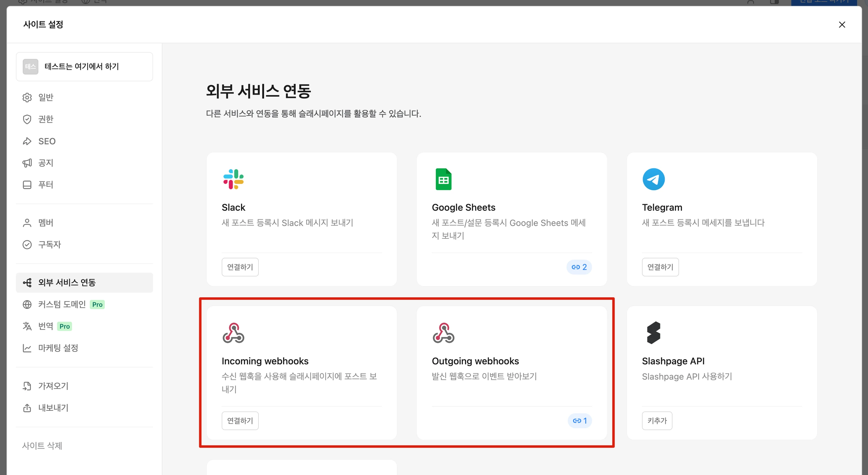The image size is (868, 475).
Task: Open Google Sheets connections badge showing 2
Action: point(579,267)
